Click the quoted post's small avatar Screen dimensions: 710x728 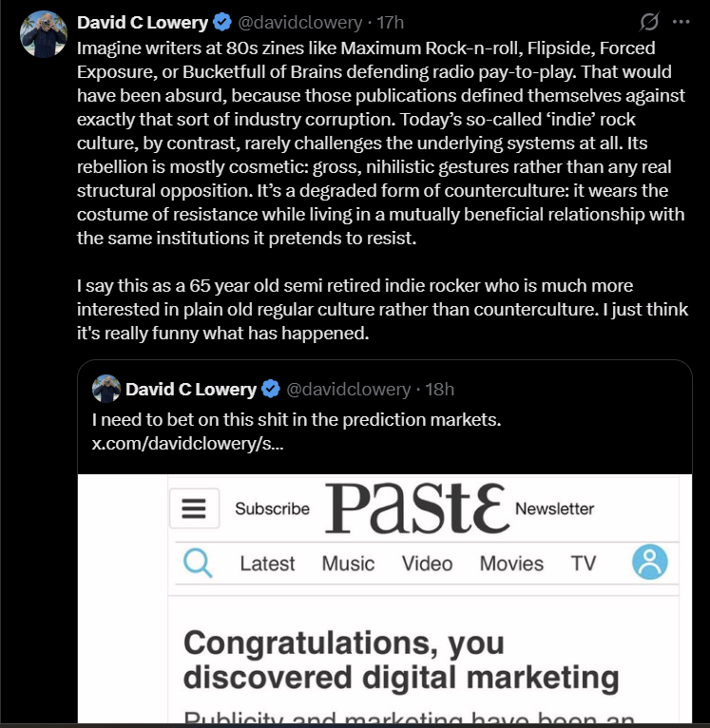(106, 389)
